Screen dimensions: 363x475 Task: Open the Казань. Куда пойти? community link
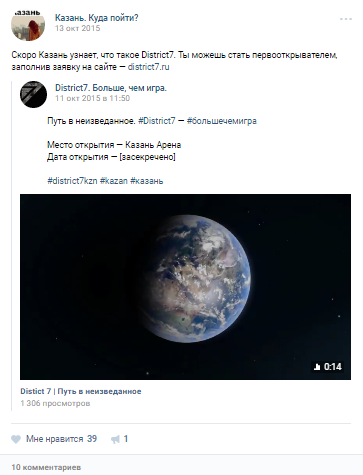pyautogui.click(x=96, y=18)
